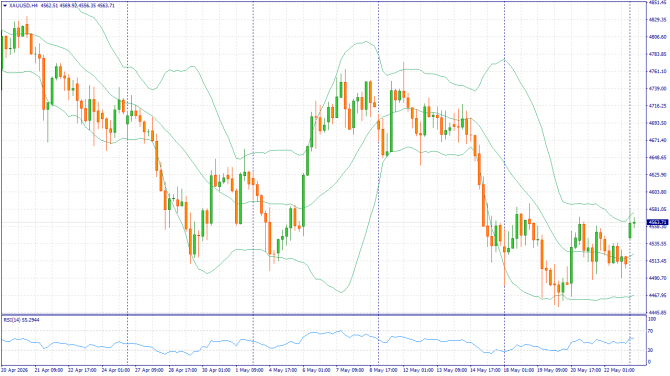Click the 4625.90 price axis label
The width and height of the screenshot is (670, 376).
(x=657, y=174)
